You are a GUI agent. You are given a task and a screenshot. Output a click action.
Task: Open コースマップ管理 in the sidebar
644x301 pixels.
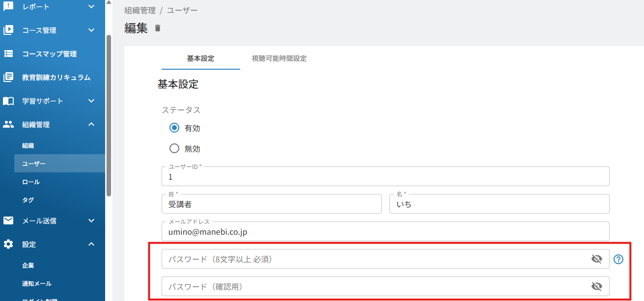(50, 54)
